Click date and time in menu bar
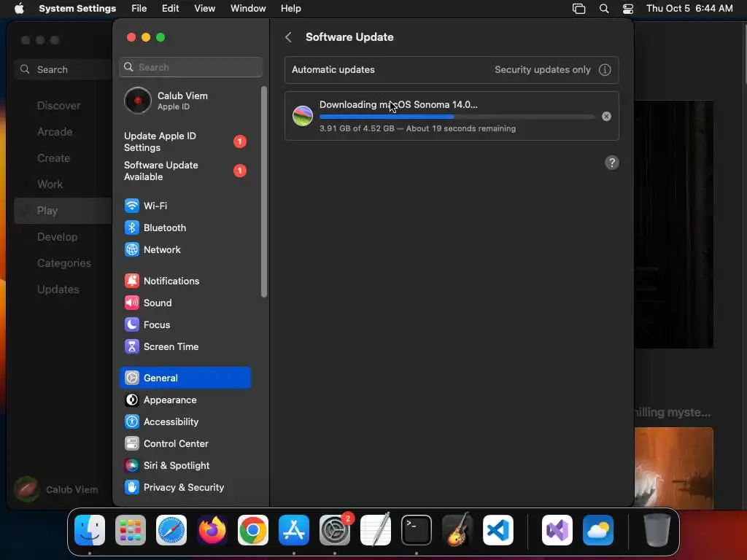 point(689,9)
